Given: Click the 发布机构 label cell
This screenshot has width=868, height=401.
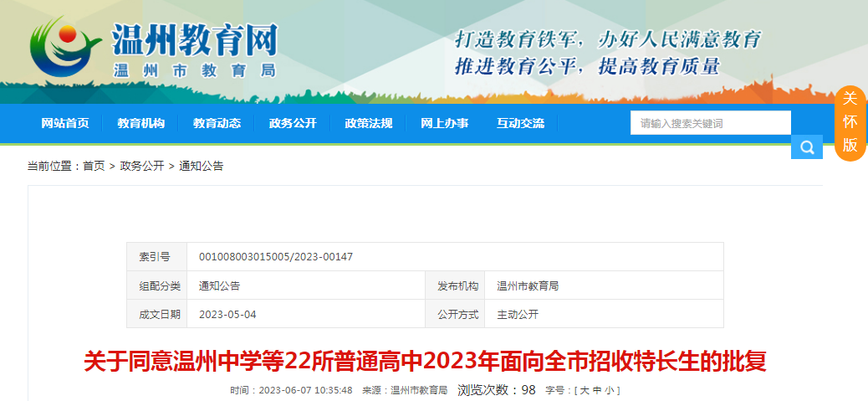Looking at the screenshot, I should click(x=455, y=285).
